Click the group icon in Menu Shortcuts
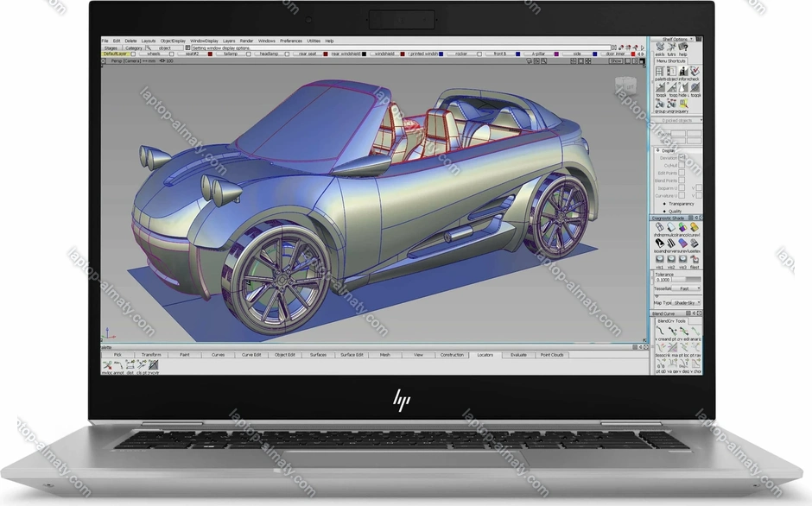The width and height of the screenshot is (812, 506). point(660,104)
